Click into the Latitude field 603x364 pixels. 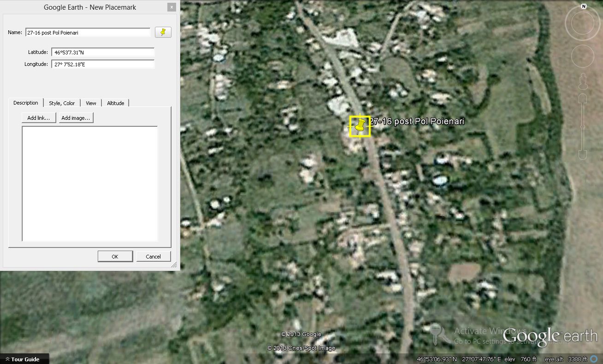[x=103, y=53]
